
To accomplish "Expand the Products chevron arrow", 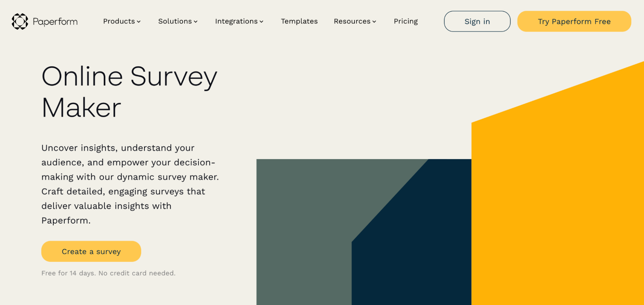I will point(139,22).
